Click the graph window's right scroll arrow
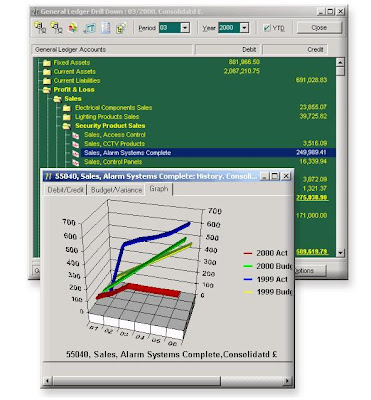371x400 pixels. pyautogui.click(x=288, y=380)
